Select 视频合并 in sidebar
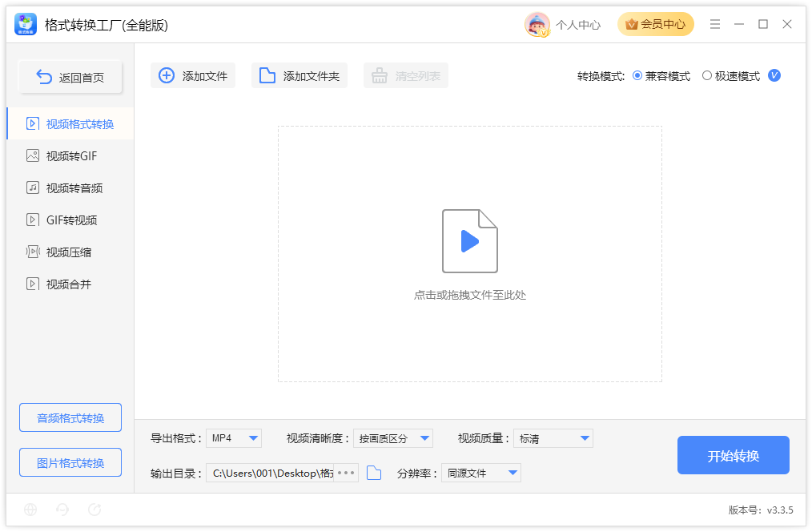This screenshot has width=812, height=532. click(70, 284)
